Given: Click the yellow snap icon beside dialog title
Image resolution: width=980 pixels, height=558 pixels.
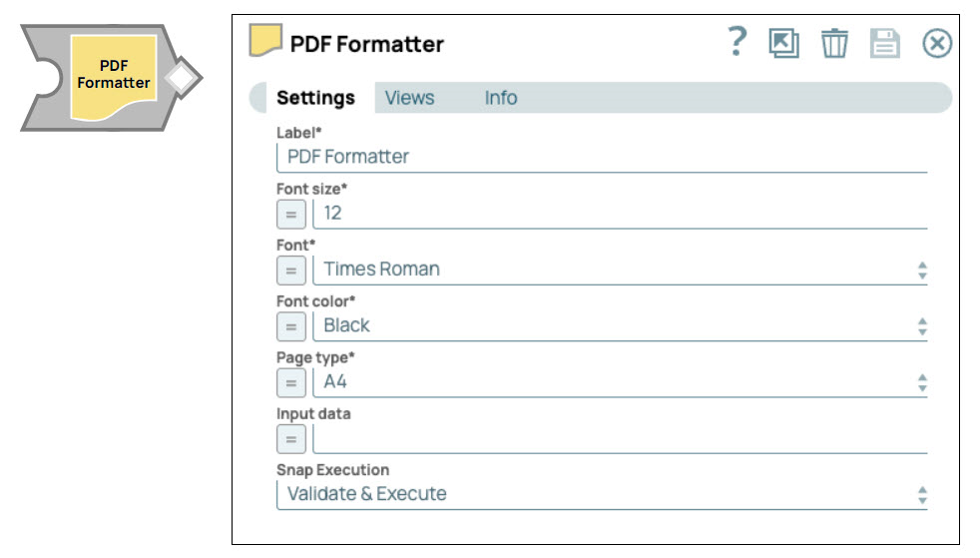Looking at the screenshot, I should (264, 41).
